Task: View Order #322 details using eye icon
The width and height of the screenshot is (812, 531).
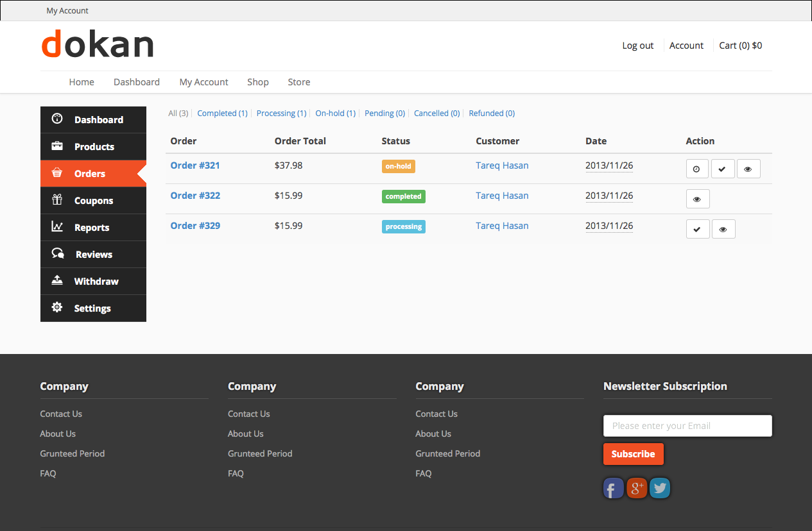Action: coord(698,199)
